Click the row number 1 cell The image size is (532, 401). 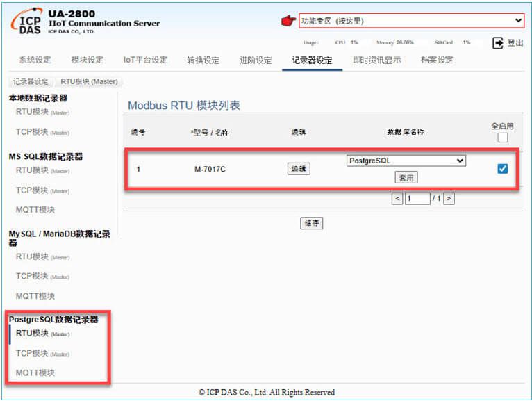(x=138, y=169)
